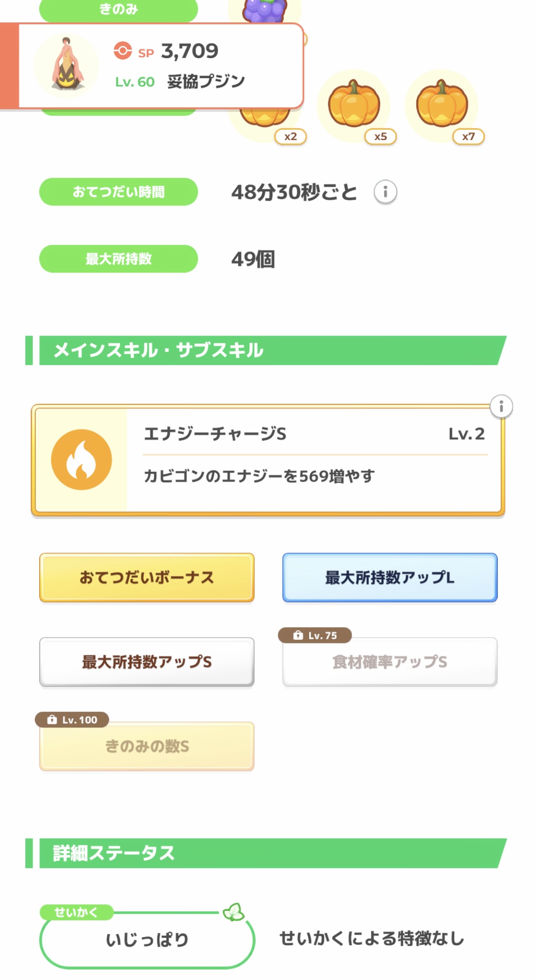The image size is (536, 980).
Task: Tap the エナジーチャージS main skill card
Action: (314, 460)
